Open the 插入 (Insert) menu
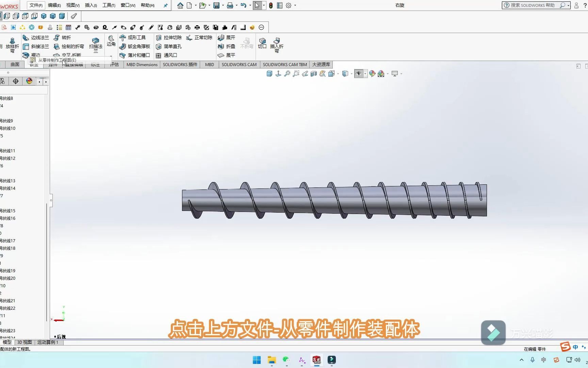 pos(91,5)
